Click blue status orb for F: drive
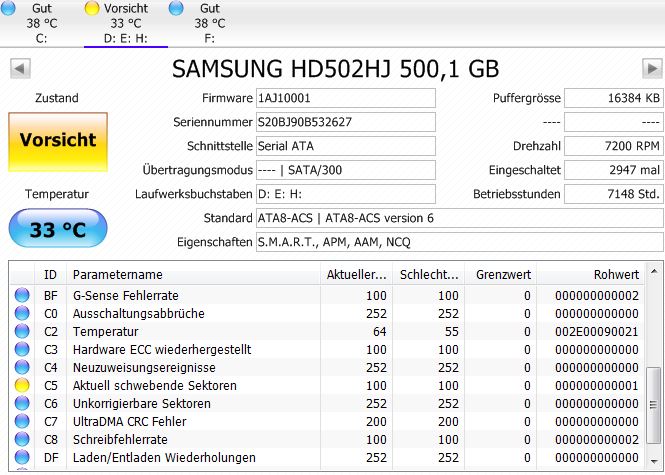The width and height of the screenshot is (665, 475). [176, 8]
